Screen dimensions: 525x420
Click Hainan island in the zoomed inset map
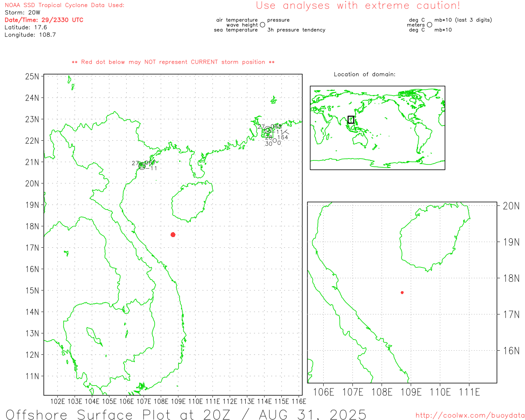coord(435,237)
